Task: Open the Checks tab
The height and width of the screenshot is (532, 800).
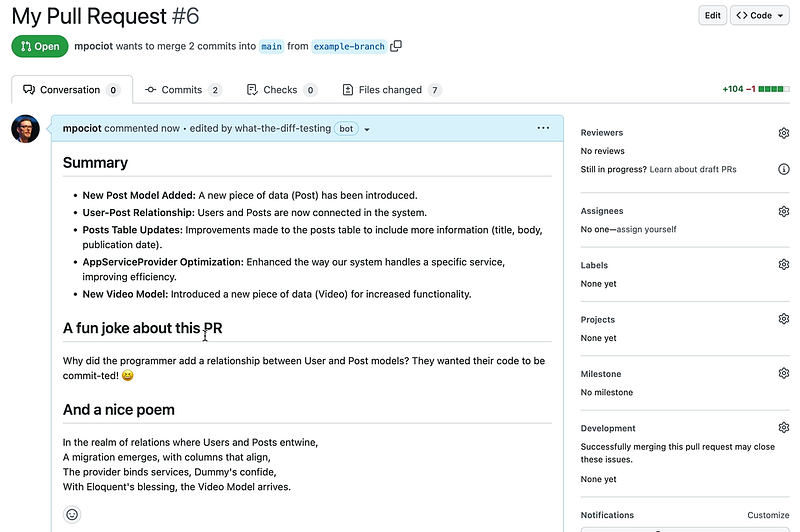Action: pos(281,90)
